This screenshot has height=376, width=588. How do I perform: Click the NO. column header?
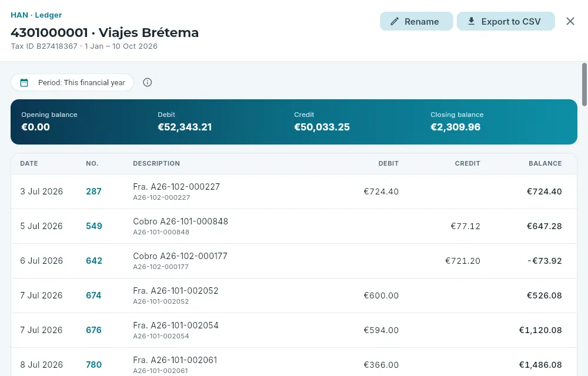tap(92, 163)
